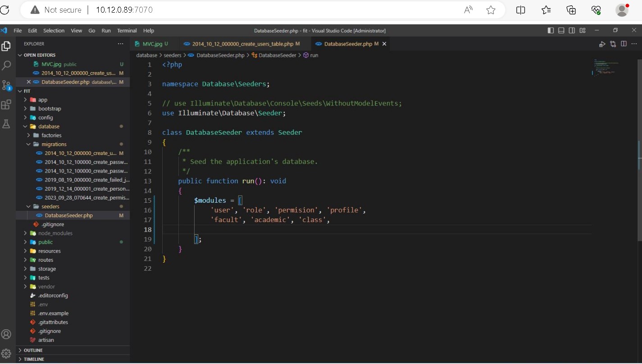Open the Testing flask icon

[6, 124]
